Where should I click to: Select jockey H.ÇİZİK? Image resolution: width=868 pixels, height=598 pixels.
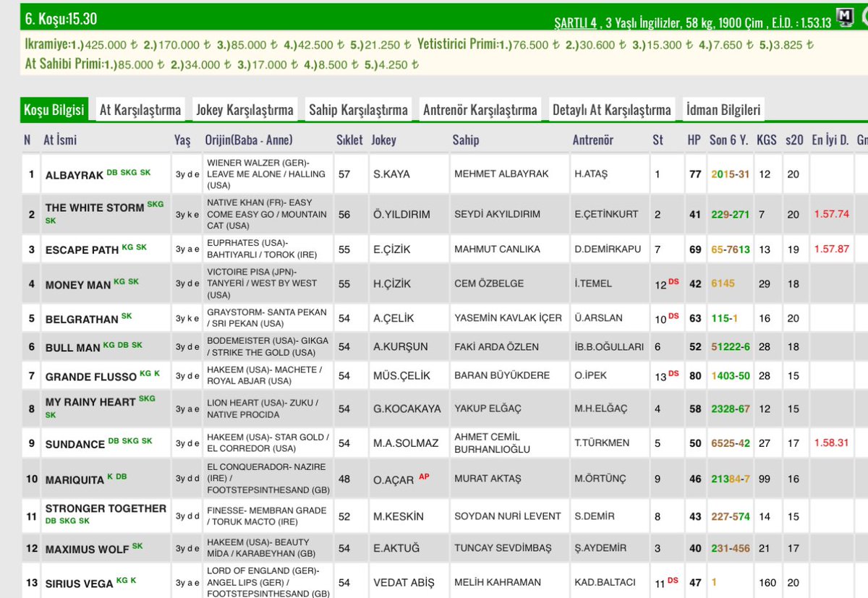click(392, 284)
